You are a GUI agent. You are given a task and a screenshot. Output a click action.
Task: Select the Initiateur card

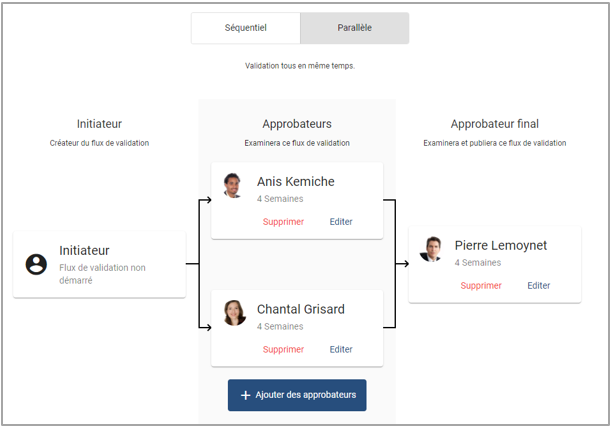99,264
